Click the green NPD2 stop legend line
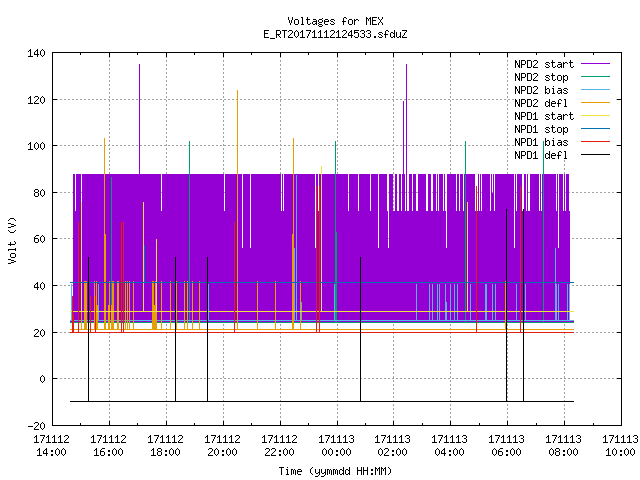This screenshot has height=480, width=640. coord(595,76)
